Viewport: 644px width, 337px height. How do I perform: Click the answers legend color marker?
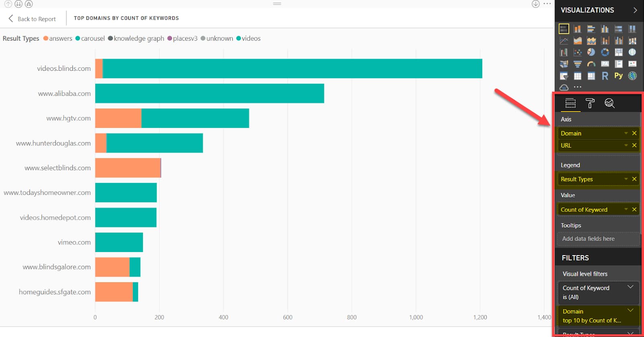(46, 39)
